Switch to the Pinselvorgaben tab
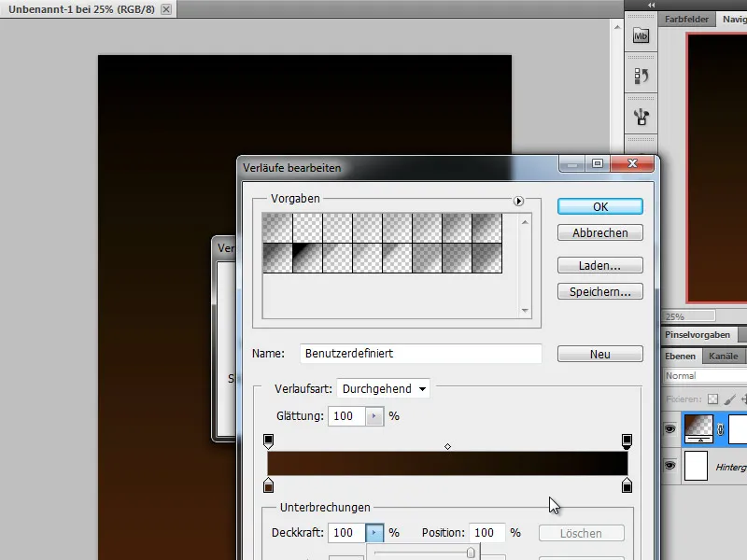Viewport: 747px width, 560px height. 698,335
